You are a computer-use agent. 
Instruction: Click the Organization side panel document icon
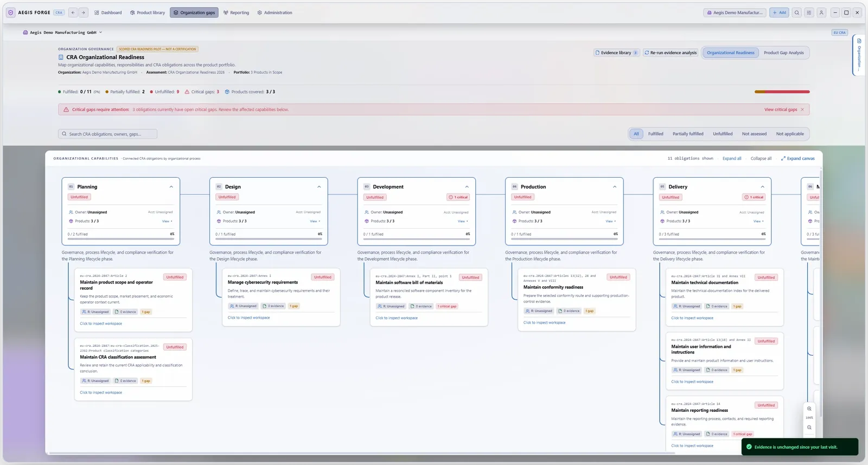pyautogui.click(x=859, y=41)
